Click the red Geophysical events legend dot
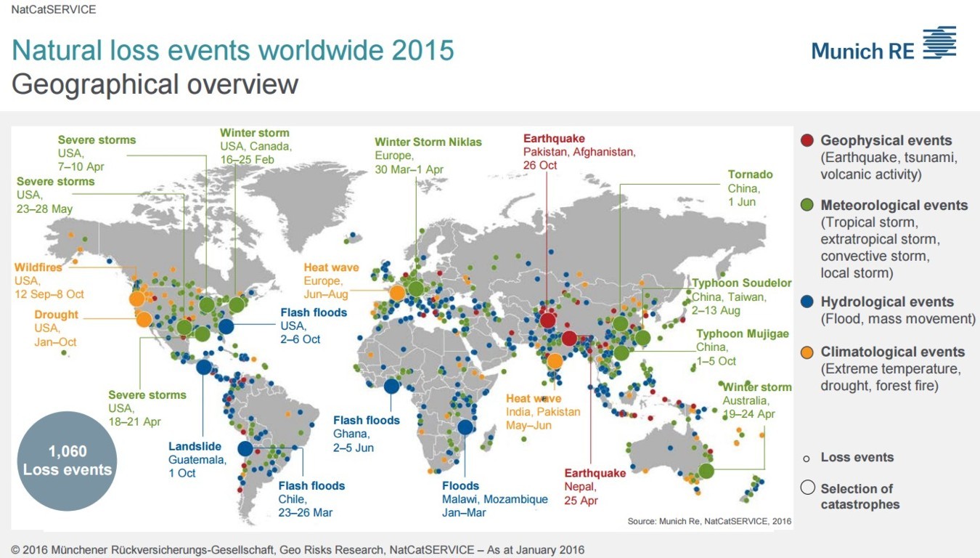This screenshot has height=558, width=980. 806,140
